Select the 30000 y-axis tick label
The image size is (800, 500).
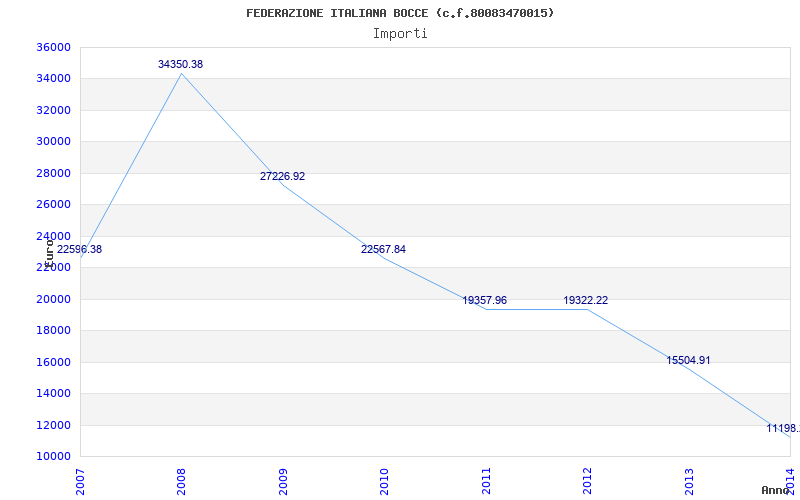(53, 141)
